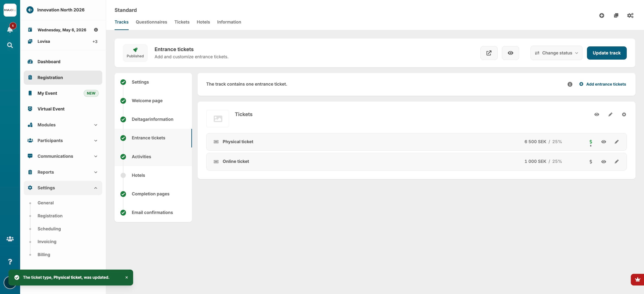Open the Change status dropdown

[556, 53]
